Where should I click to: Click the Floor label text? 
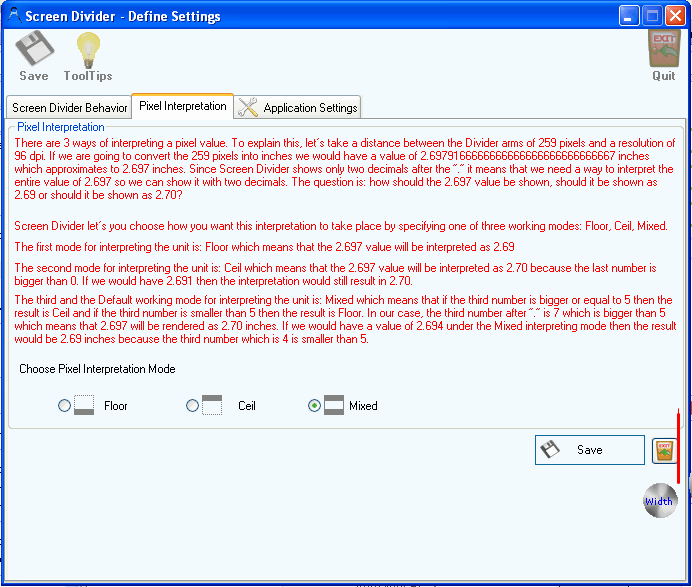[116, 406]
